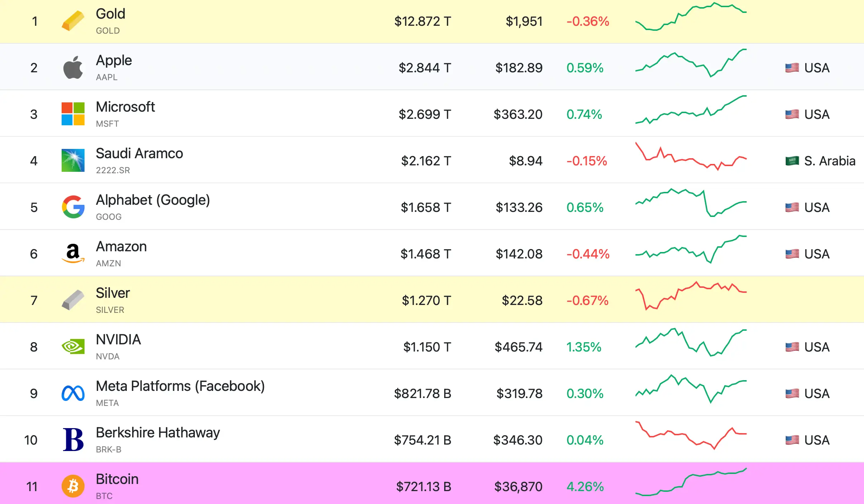Click the Amazon logo icon
Screen dimensions: 864x504
coord(73,253)
